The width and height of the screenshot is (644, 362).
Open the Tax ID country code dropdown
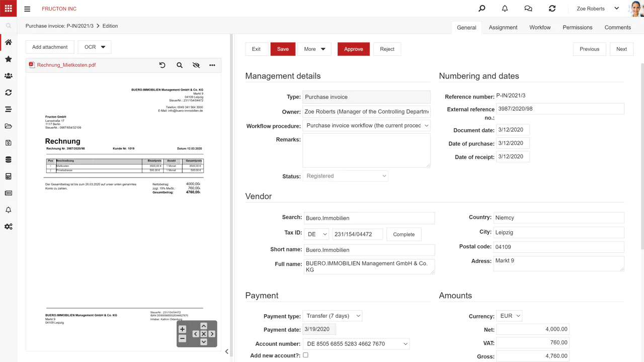pos(317,234)
